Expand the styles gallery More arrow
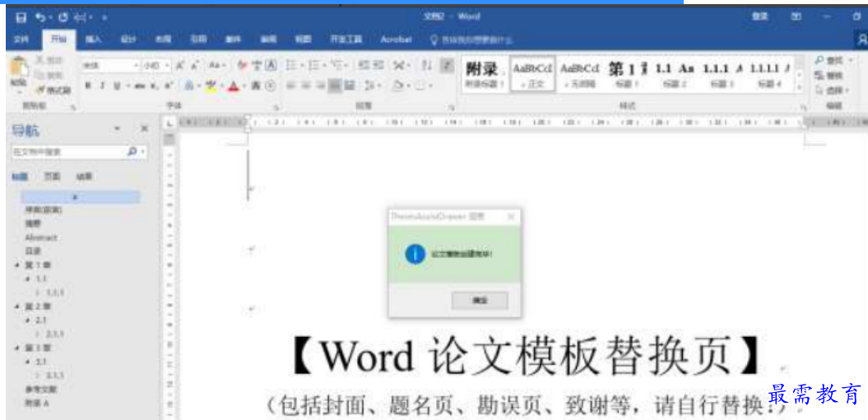Image resolution: width=868 pixels, height=420 pixels. click(799, 87)
